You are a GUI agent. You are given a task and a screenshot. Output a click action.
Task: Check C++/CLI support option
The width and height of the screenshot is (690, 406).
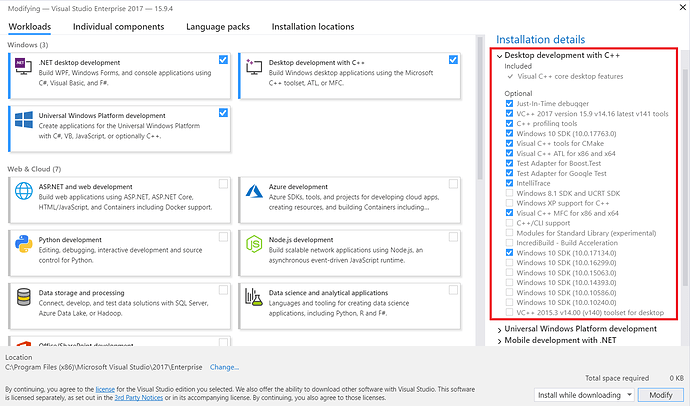(509, 223)
